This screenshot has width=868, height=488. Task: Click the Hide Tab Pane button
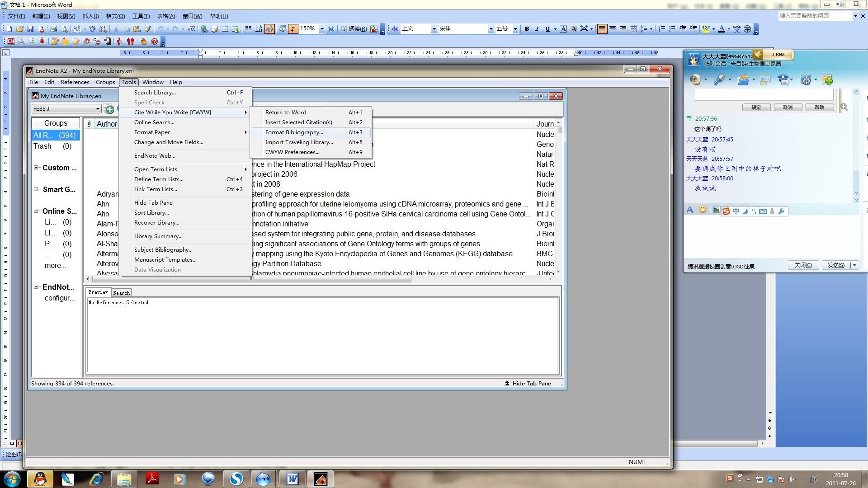(528, 384)
